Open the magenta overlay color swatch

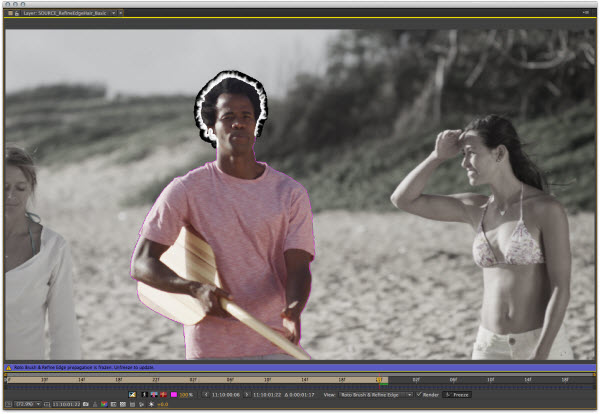pyautogui.click(x=174, y=394)
